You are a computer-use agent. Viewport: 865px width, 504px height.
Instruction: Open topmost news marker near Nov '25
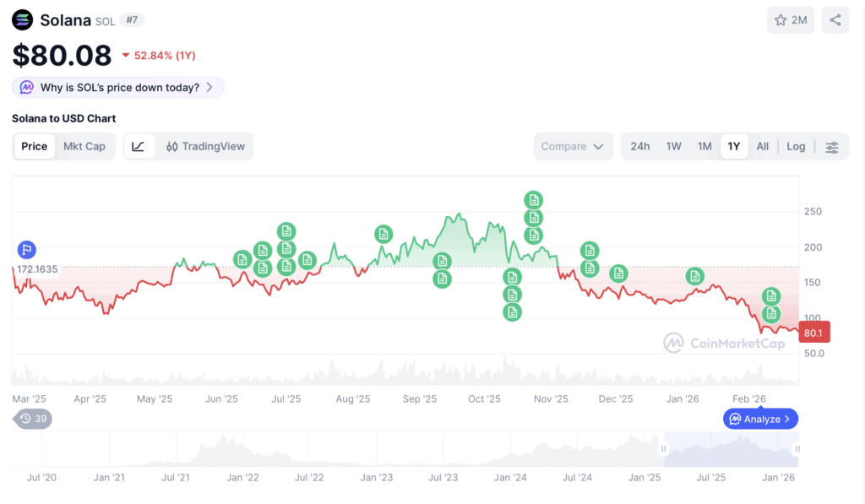[x=534, y=199]
